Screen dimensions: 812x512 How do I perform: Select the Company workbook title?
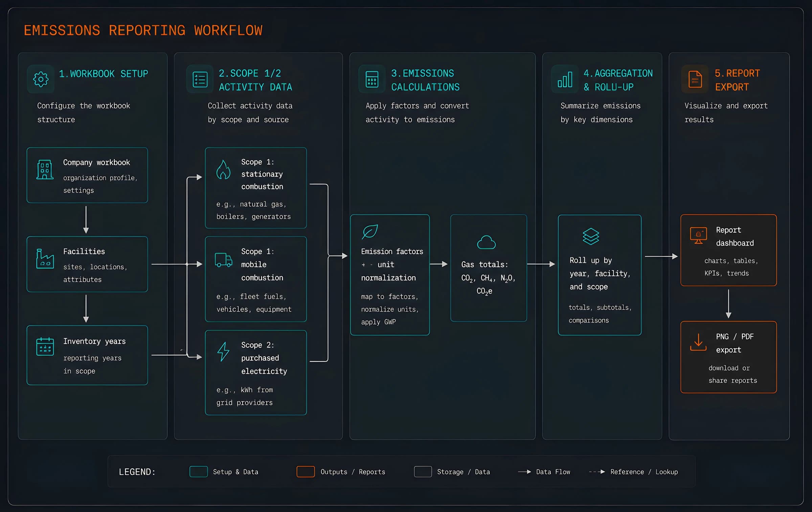[96, 162]
